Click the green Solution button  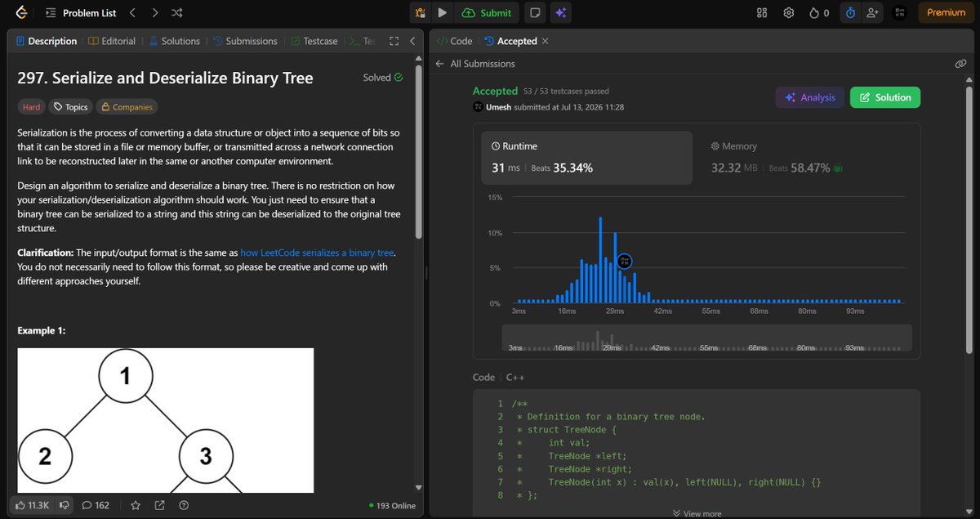(x=885, y=97)
